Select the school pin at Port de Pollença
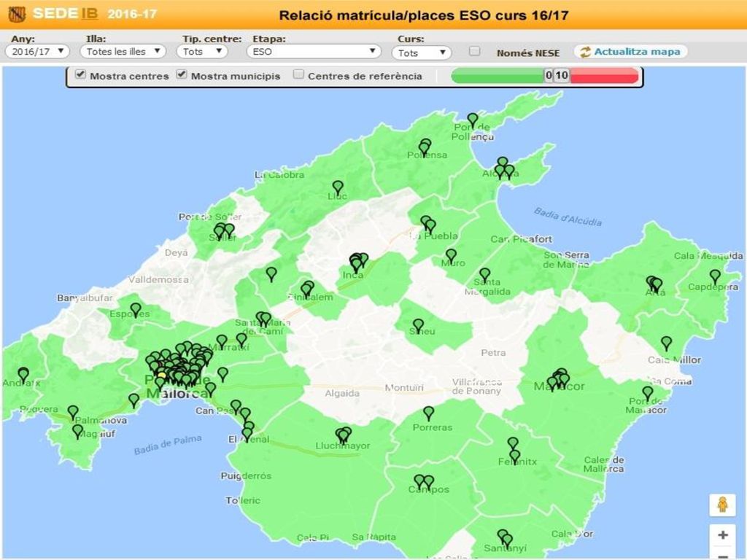The image size is (747, 560). click(472, 120)
